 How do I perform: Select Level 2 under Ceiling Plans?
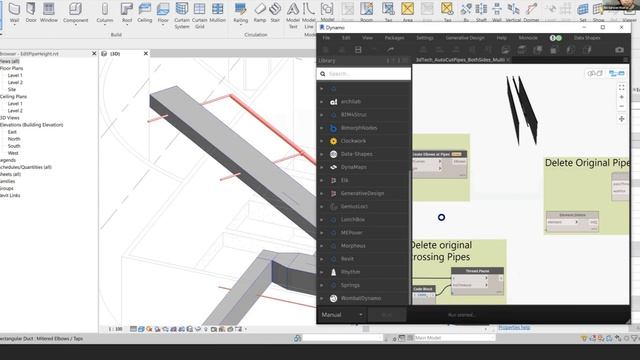tap(15, 111)
